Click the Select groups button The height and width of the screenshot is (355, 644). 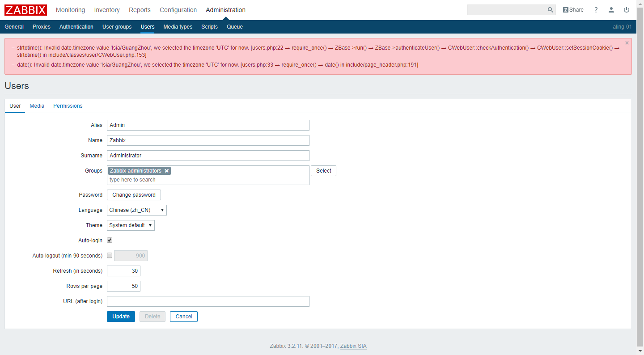tap(323, 171)
